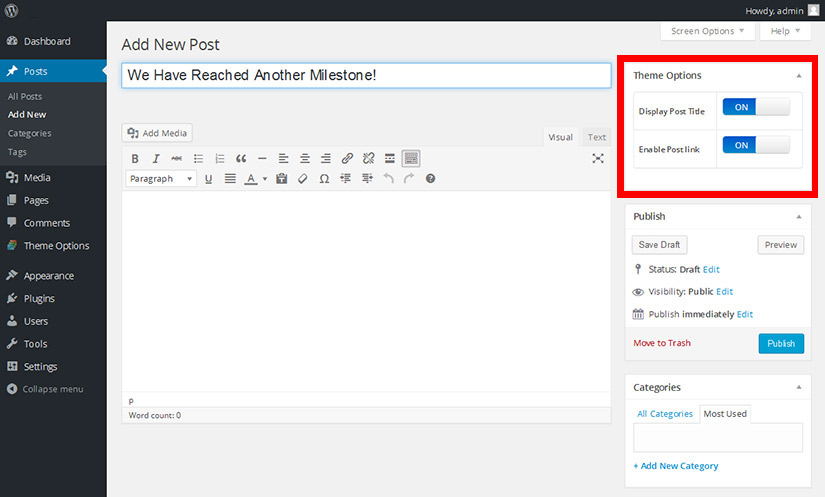
Task: Toggle the toolbar kitchen sink button
Action: click(x=411, y=158)
